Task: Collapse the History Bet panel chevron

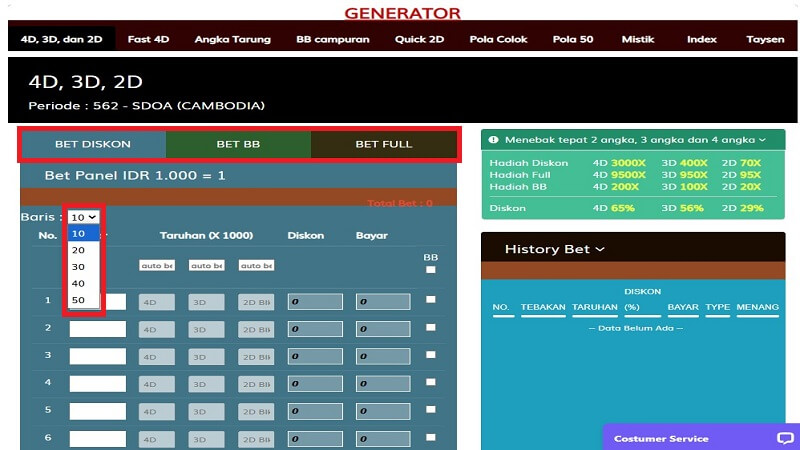Action: pos(600,249)
